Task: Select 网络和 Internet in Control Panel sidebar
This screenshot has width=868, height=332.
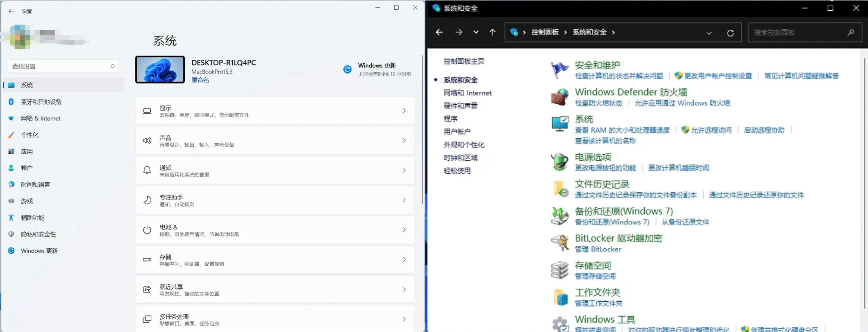Action: pos(468,93)
